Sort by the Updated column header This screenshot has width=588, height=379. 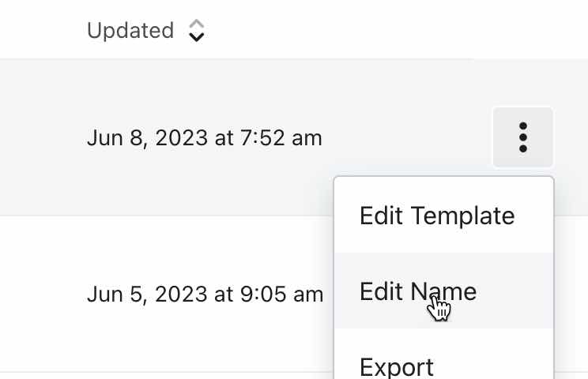click(x=130, y=31)
